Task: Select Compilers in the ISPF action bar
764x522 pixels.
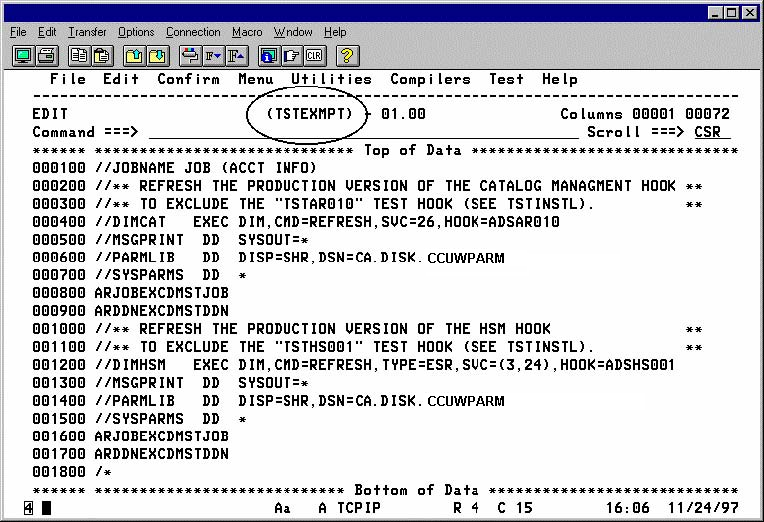Action: click(430, 79)
